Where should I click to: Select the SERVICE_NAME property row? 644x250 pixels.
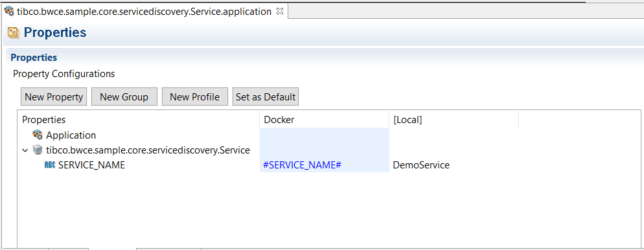91,165
